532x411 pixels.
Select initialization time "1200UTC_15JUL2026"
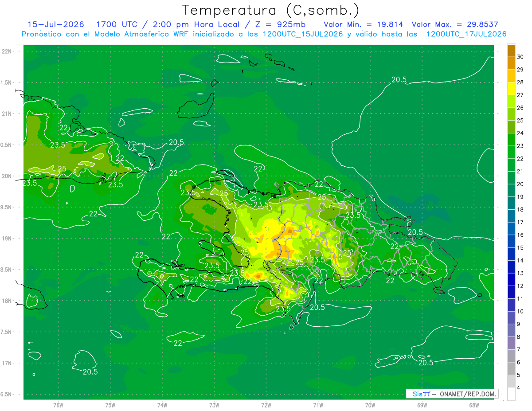(303, 34)
